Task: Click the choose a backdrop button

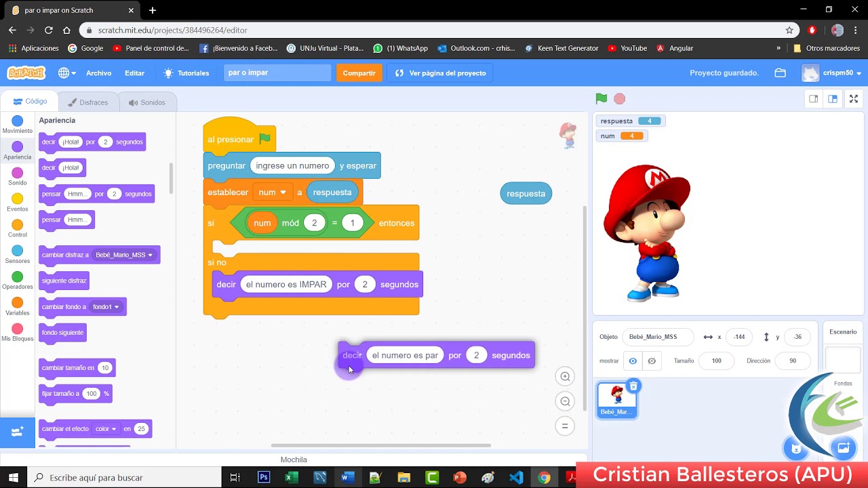Action: pos(844,448)
